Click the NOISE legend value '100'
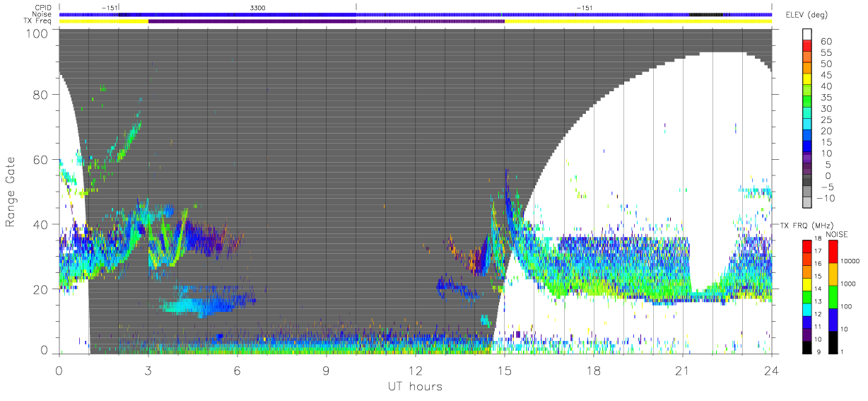This screenshot has width=868, height=401. coord(845,306)
